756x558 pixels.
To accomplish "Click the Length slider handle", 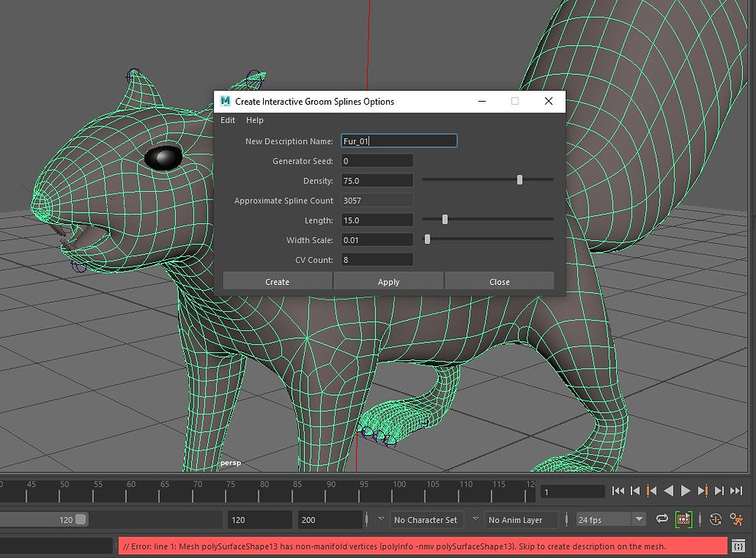I will point(445,219).
